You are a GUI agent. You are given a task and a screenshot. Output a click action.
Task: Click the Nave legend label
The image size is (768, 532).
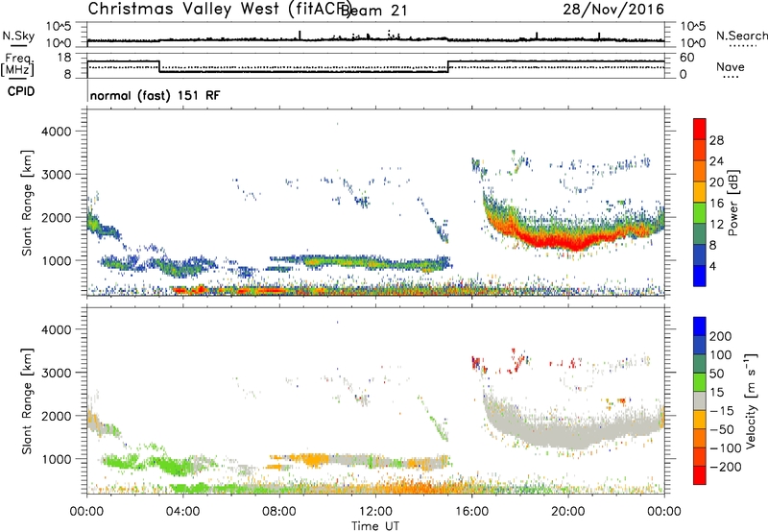pos(730,66)
